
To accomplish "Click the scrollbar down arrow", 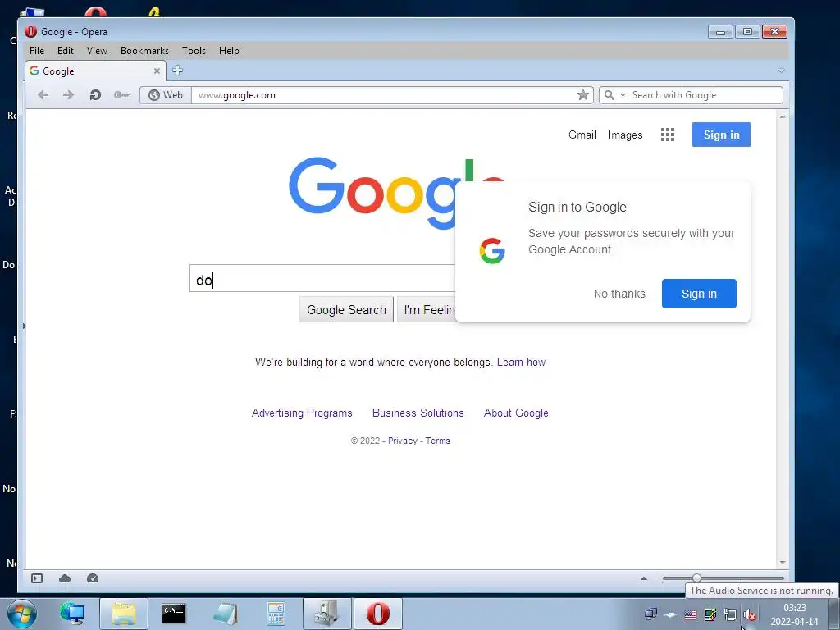I will click(x=783, y=563).
